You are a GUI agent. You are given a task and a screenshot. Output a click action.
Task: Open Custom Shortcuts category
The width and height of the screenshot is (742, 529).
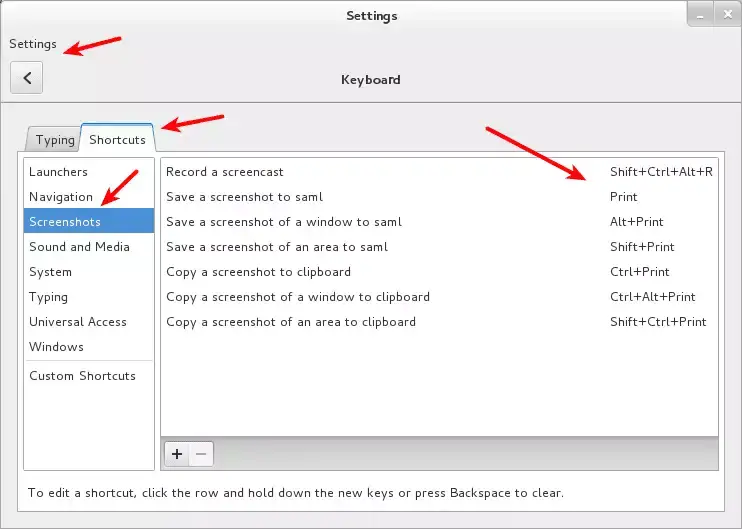pyautogui.click(x=89, y=376)
